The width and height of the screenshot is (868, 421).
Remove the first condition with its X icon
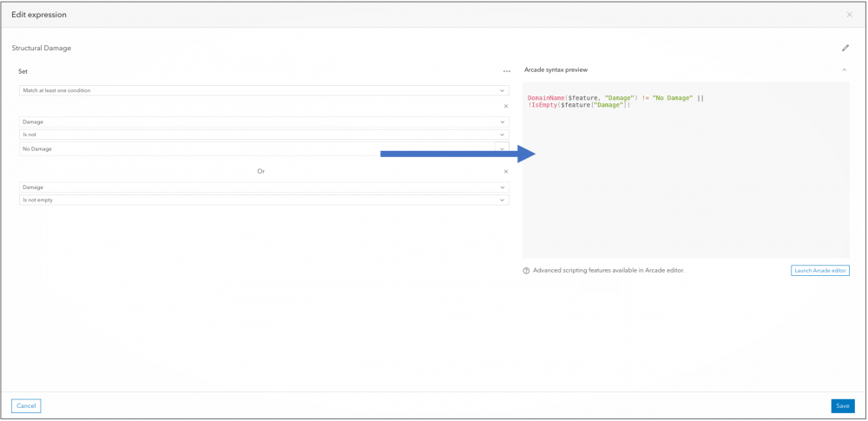(x=506, y=106)
